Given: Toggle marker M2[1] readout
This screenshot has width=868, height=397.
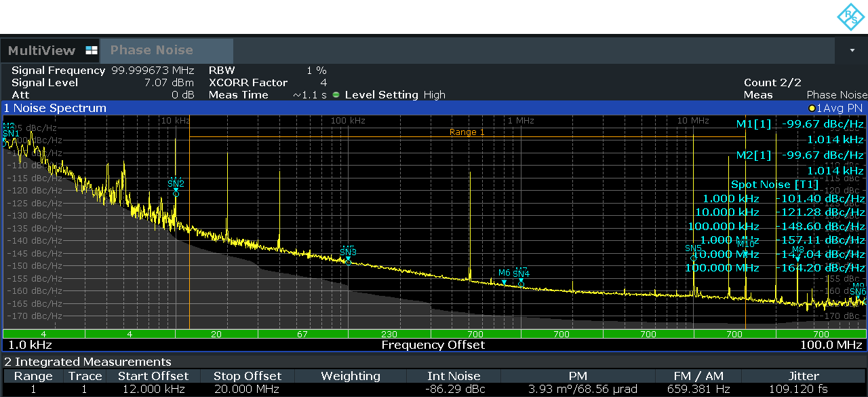Looking at the screenshot, I should 755,155.
